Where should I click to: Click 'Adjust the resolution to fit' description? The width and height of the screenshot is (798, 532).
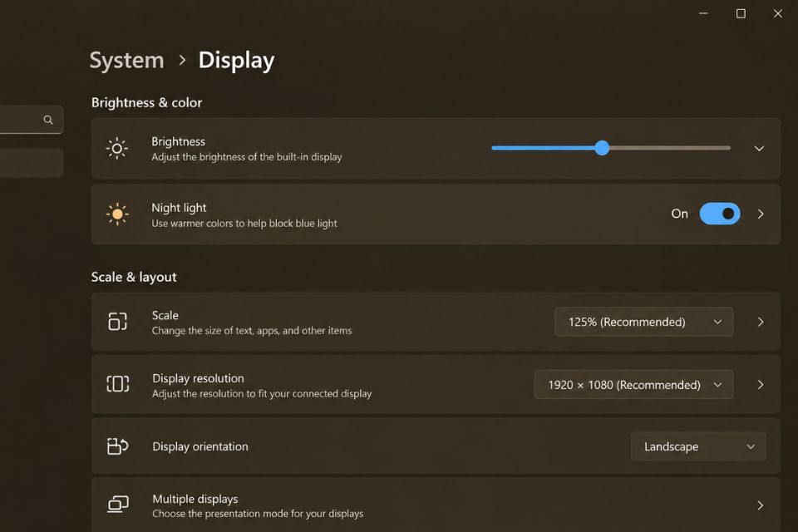coord(262,393)
